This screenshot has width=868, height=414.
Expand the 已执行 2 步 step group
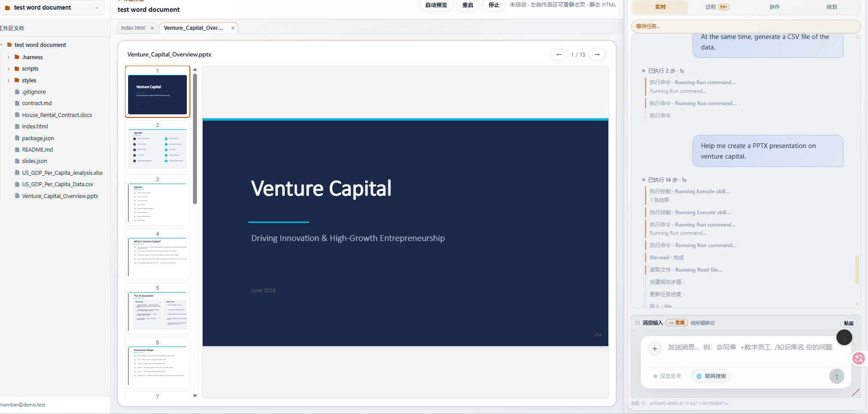666,71
